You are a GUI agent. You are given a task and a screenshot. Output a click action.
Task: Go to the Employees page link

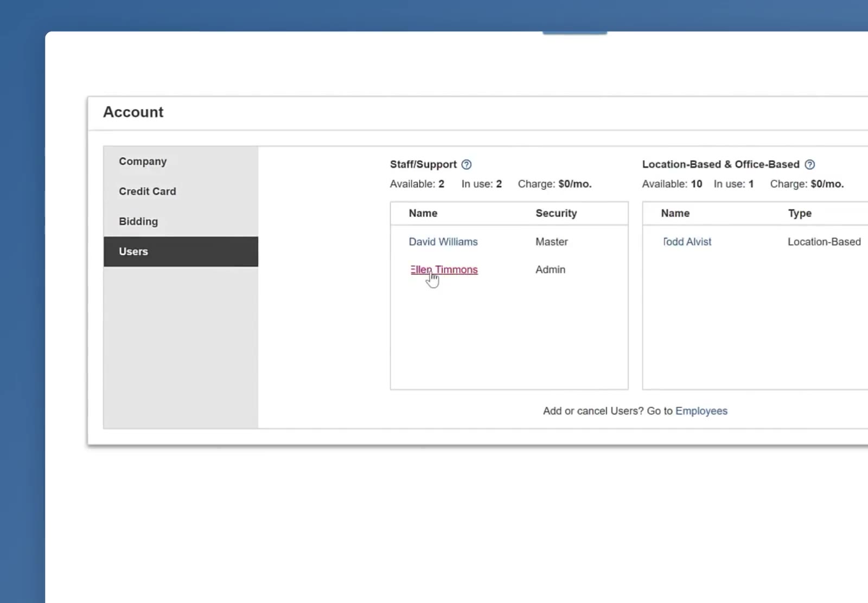701,411
